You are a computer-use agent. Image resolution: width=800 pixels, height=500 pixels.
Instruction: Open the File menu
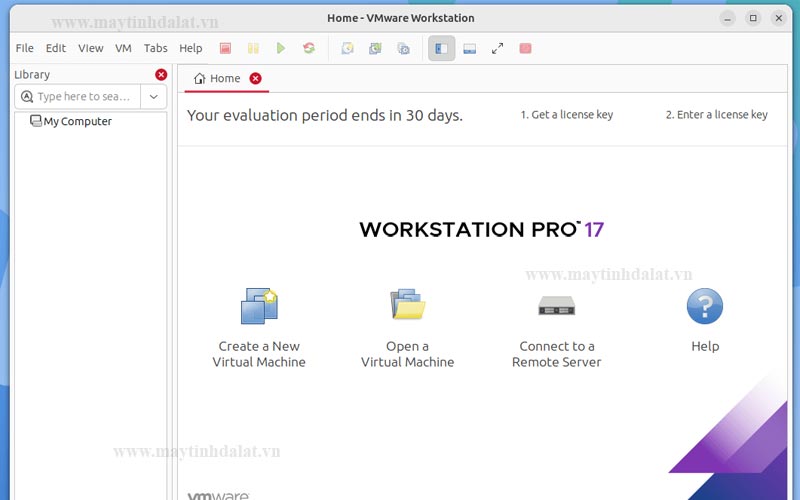24,48
